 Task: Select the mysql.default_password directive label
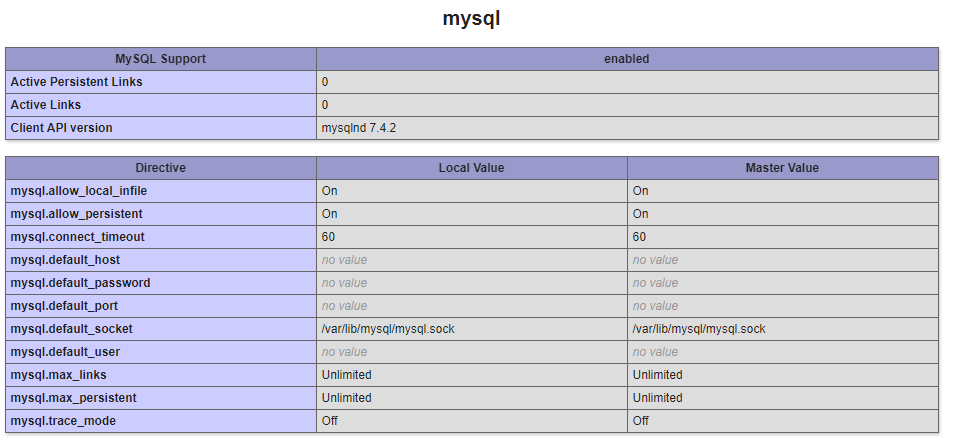80,283
